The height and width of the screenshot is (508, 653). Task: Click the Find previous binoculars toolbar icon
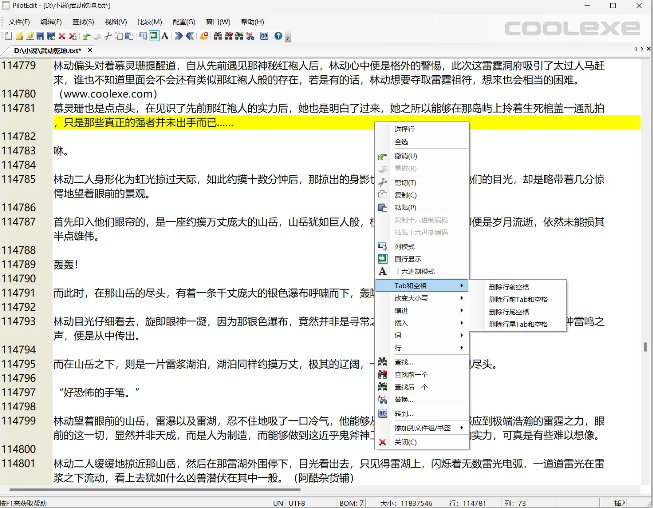pos(228,36)
